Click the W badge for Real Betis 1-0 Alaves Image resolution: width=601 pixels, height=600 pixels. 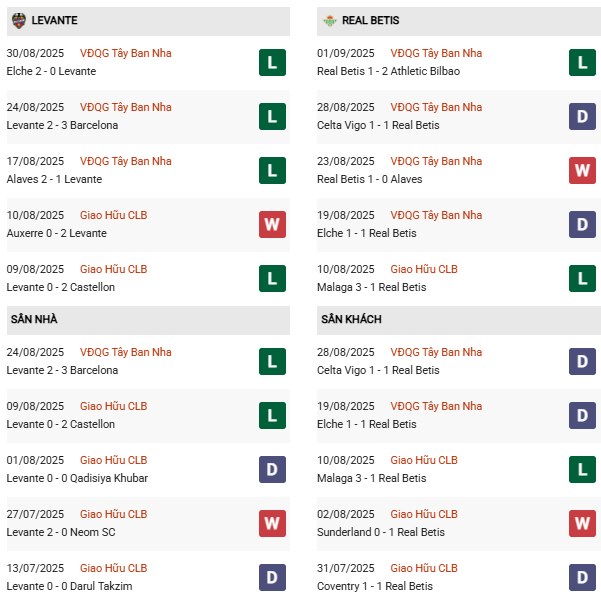tap(582, 171)
